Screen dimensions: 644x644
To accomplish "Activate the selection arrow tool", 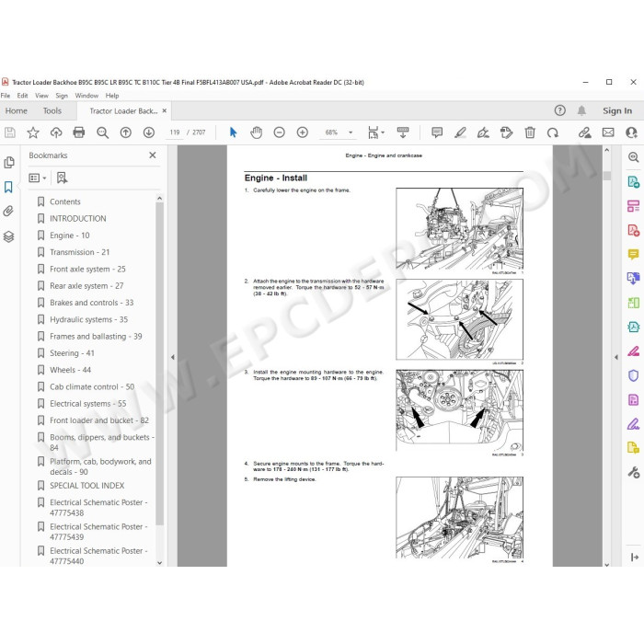I will pos(234,132).
